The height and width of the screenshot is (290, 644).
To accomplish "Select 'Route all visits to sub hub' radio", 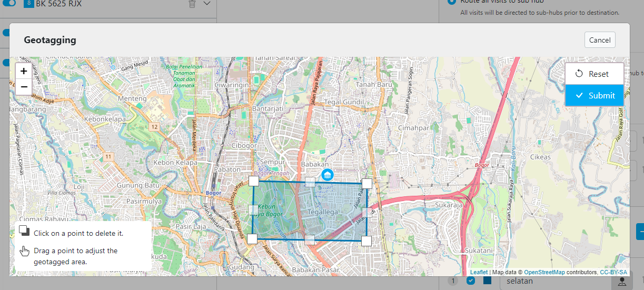I will coord(451,2).
